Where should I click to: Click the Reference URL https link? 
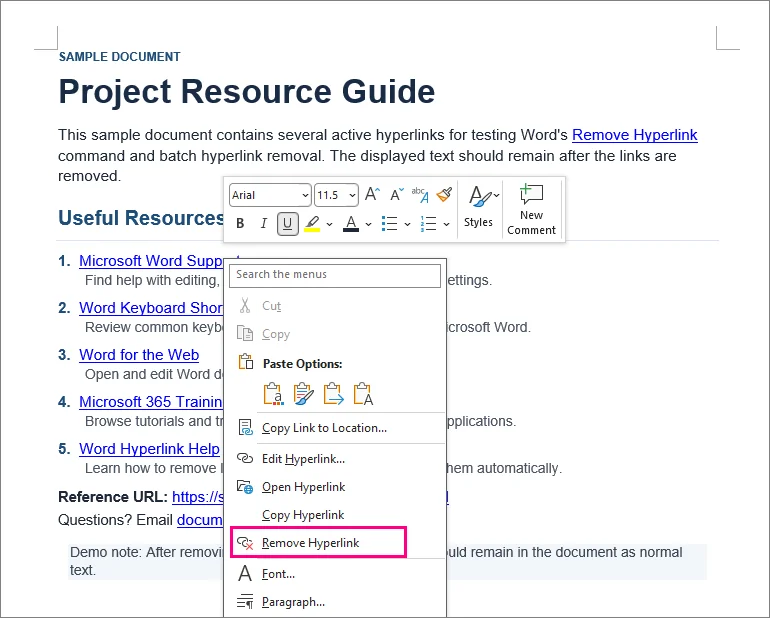pos(197,497)
